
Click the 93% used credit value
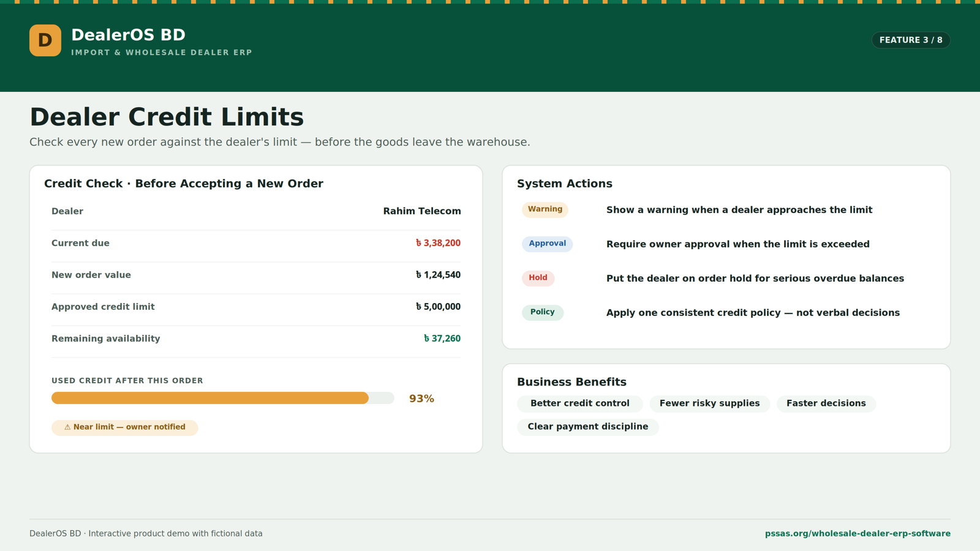pos(421,399)
